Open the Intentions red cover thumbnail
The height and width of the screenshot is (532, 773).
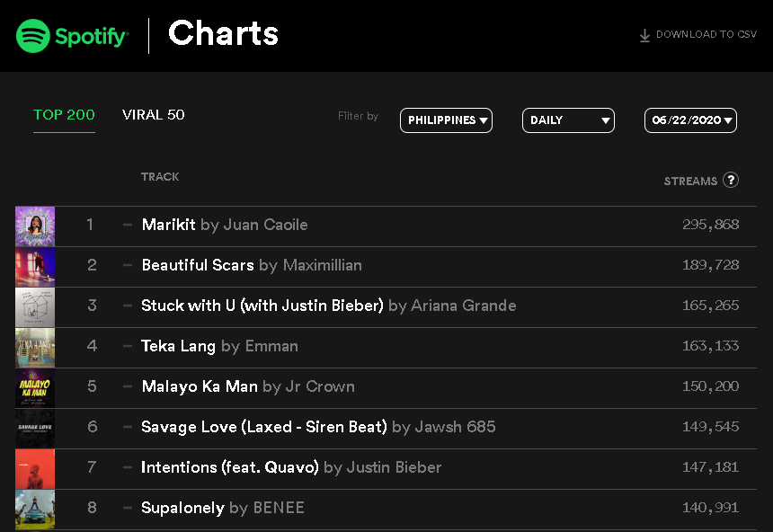click(x=35, y=469)
